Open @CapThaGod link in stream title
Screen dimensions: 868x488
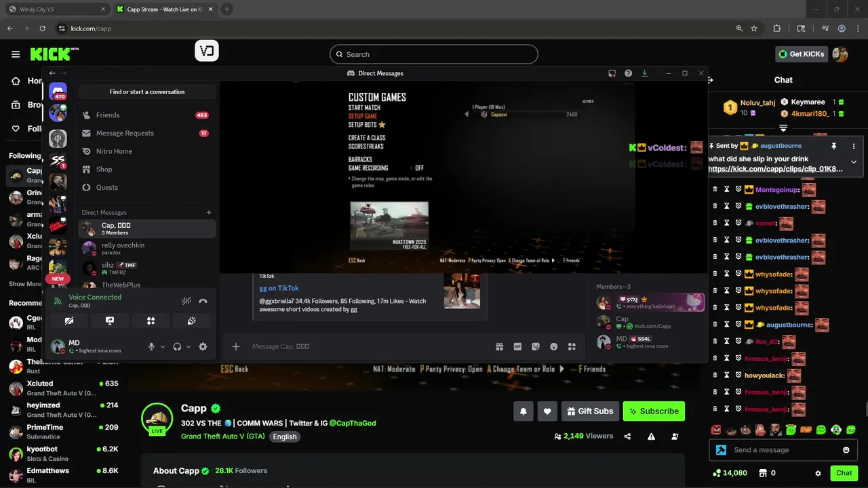[x=353, y=423]
